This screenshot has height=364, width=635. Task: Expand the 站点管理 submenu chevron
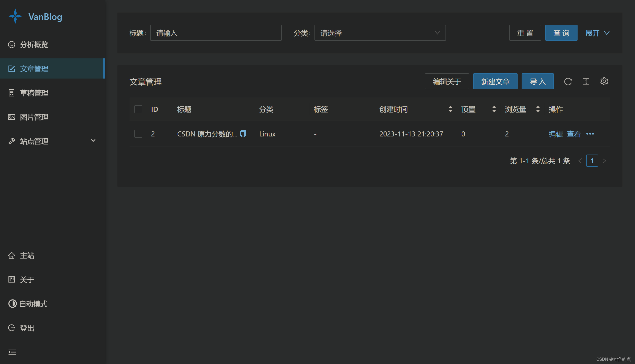(x=93, y=141)
